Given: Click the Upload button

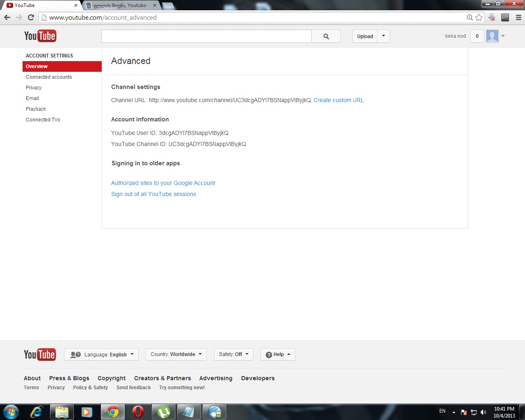Looking at the screenshot, I should [x=365, y=36].
